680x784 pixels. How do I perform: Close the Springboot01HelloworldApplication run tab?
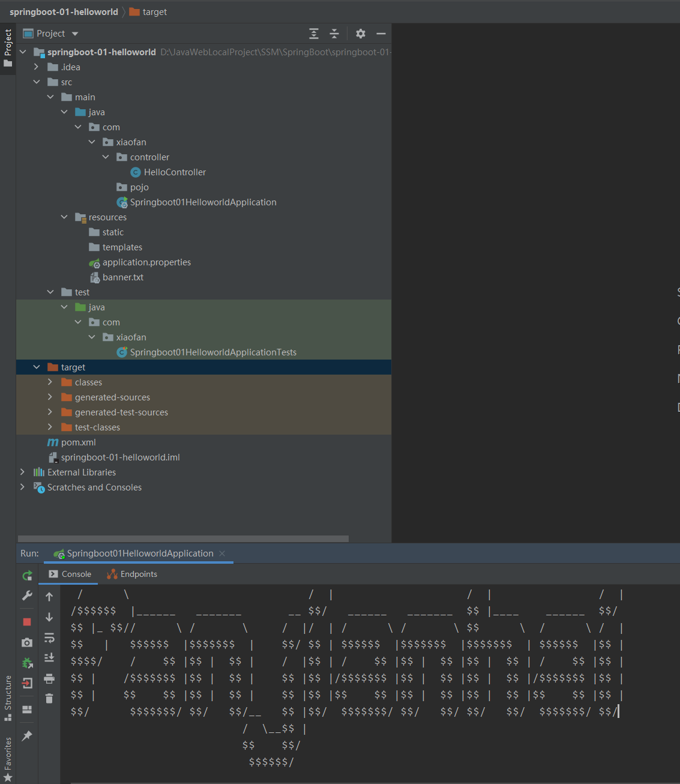pos(222,553)
